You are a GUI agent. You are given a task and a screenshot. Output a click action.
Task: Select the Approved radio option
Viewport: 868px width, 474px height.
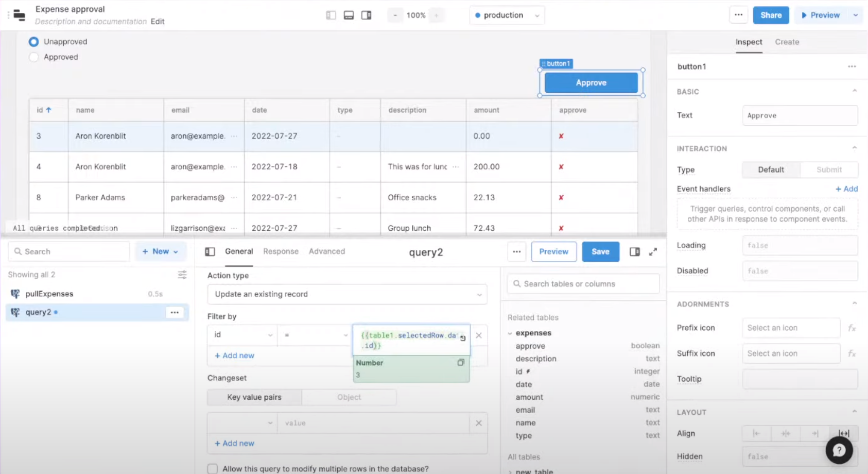click(x=34, y=57)
